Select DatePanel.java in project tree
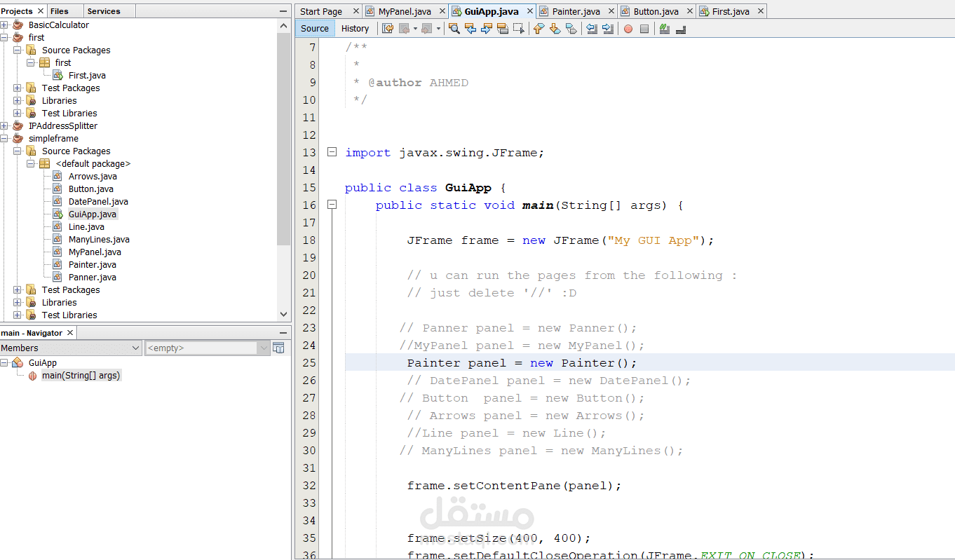Viewport: 955px width, 560px height. (x=98, y=201)
